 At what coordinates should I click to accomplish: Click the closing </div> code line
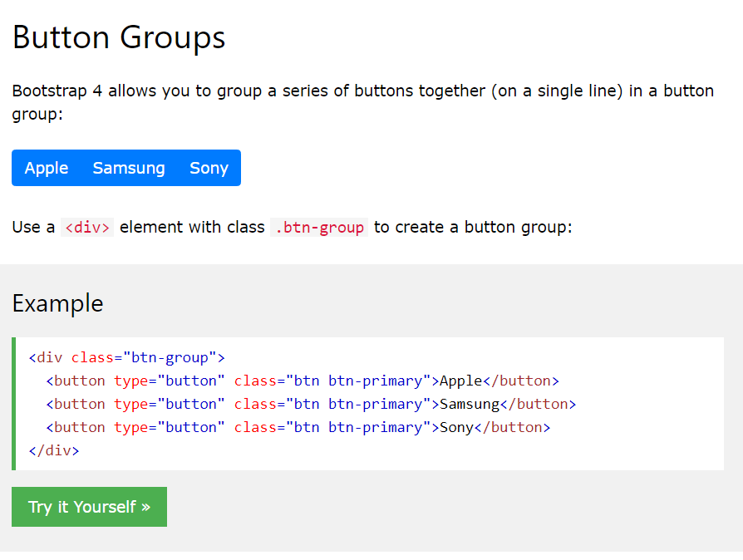[54, 450]
